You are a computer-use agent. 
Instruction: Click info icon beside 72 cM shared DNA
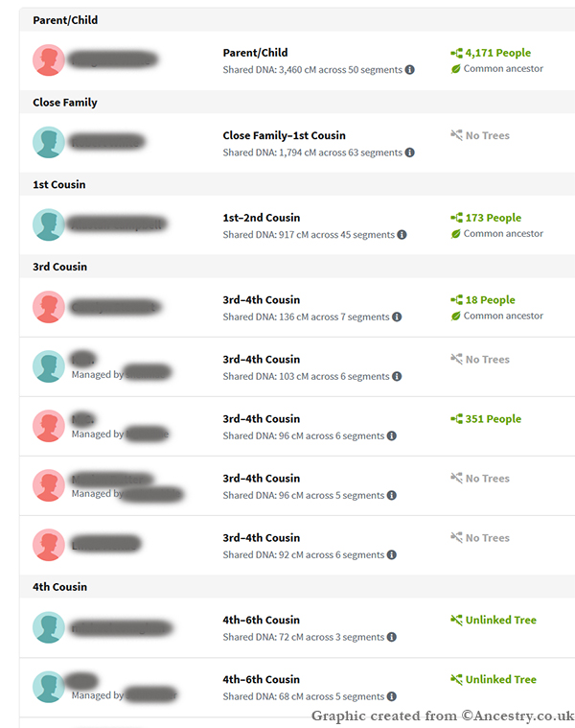click(391, 638)
